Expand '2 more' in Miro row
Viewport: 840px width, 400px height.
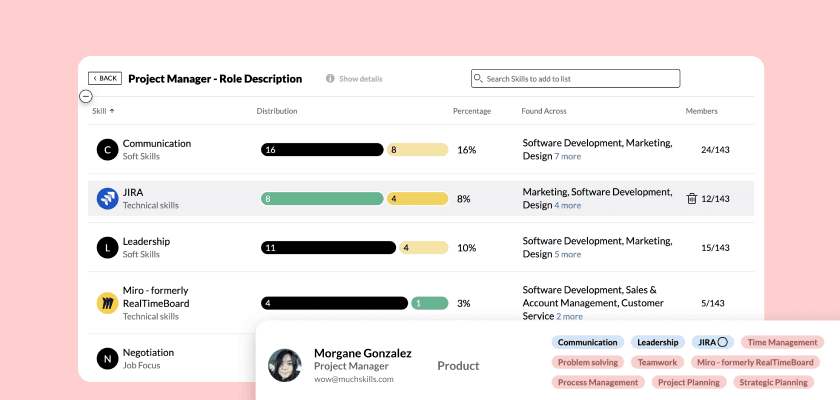point(569,316)
